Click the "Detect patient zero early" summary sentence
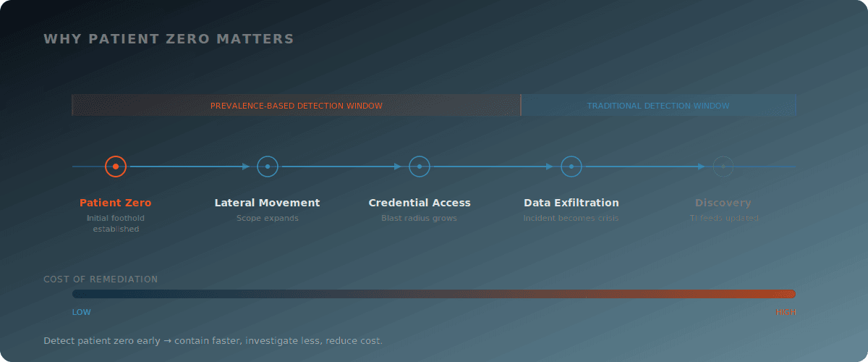868x362 pixels. [x=213, y=340]
